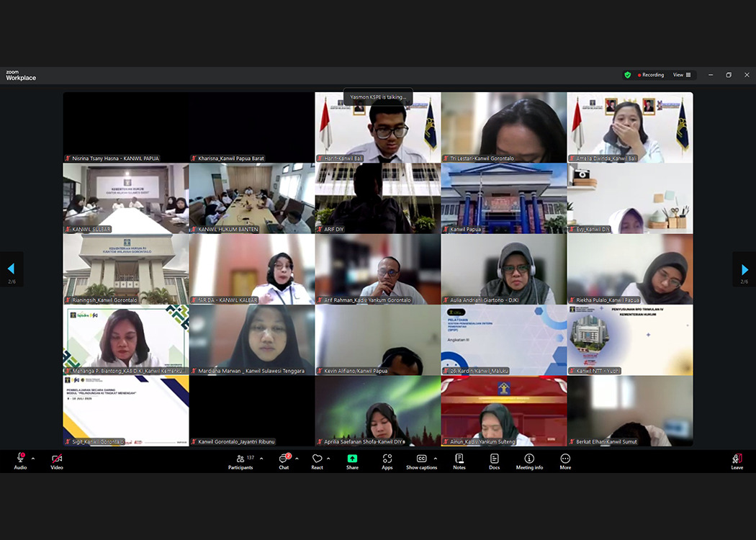The width and height of the screenshot is (756, 540).
Task: Open the Chat panel
Action: point(284,461)
